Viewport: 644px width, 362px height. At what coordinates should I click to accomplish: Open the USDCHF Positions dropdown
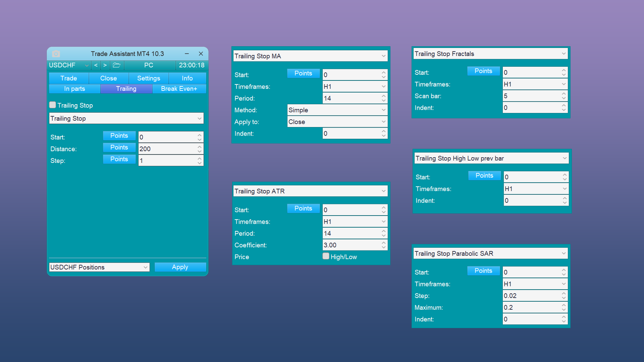coord(99,267)
